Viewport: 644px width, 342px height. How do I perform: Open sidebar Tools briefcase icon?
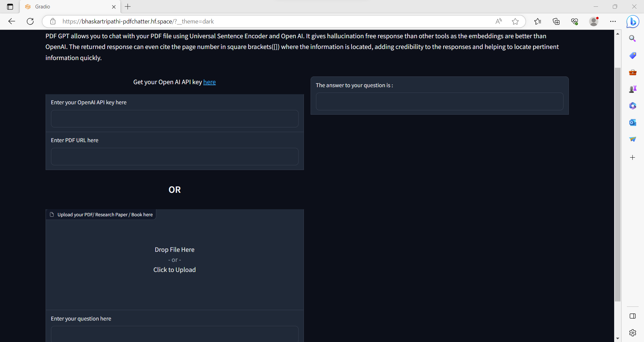point(633,72)
